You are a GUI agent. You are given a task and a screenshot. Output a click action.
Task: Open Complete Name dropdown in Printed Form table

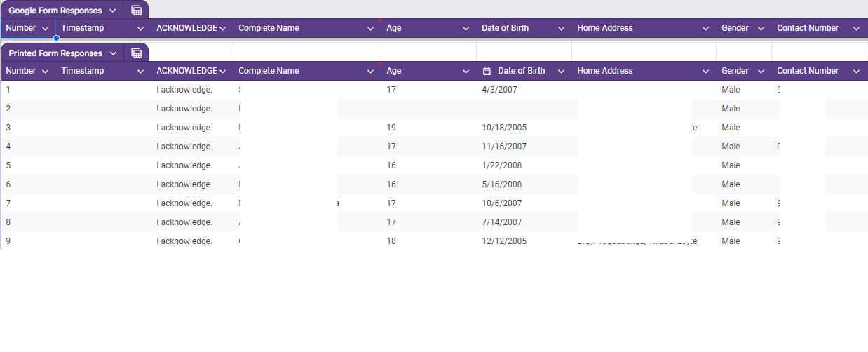tap(371, 71)
